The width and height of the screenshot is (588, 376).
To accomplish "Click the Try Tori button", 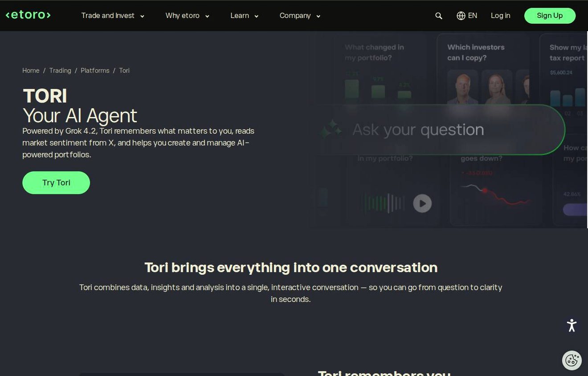I will pyautogui.click(x=56, y=182).
